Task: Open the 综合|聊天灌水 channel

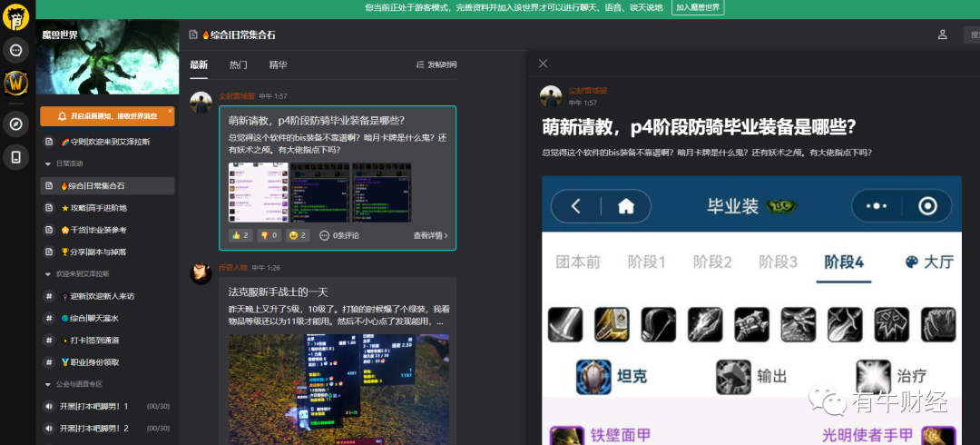Action: (x=107, y=318)
